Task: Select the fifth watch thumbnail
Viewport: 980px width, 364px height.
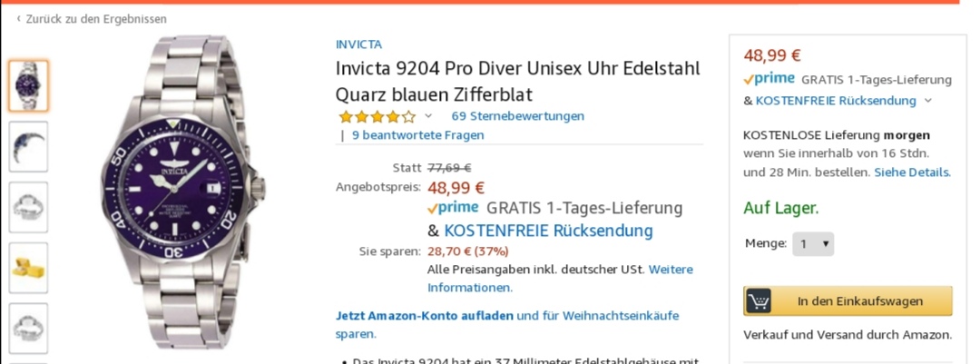Action: click(28, 327)
